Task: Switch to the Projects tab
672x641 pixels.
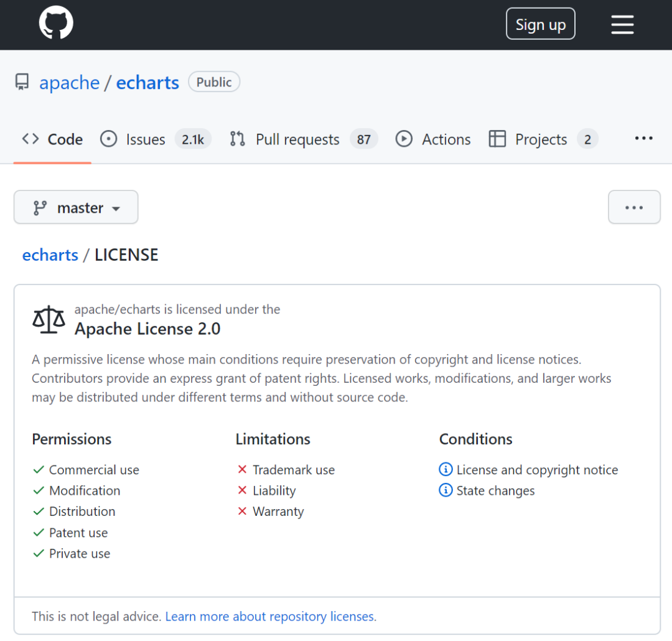Action: coord(543,139)
